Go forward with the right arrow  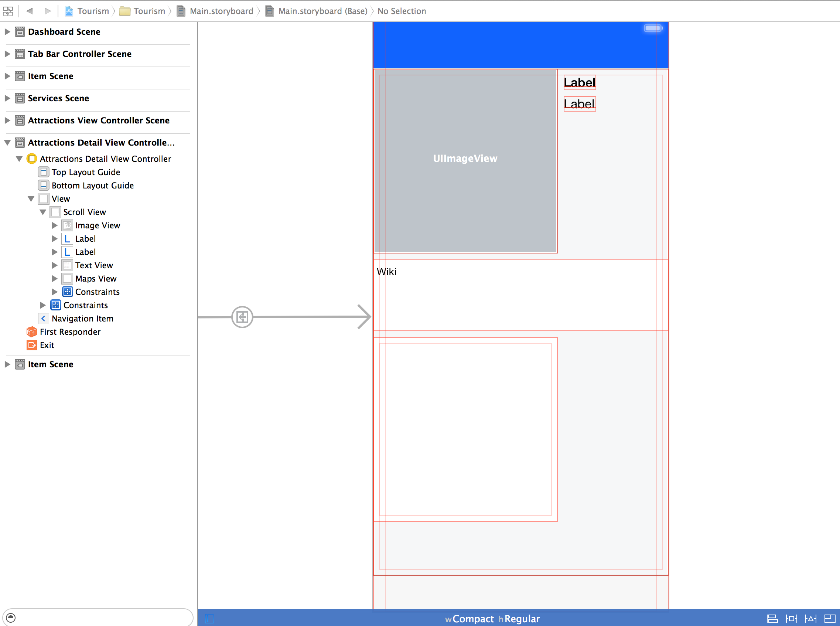[x=48, y=11]
